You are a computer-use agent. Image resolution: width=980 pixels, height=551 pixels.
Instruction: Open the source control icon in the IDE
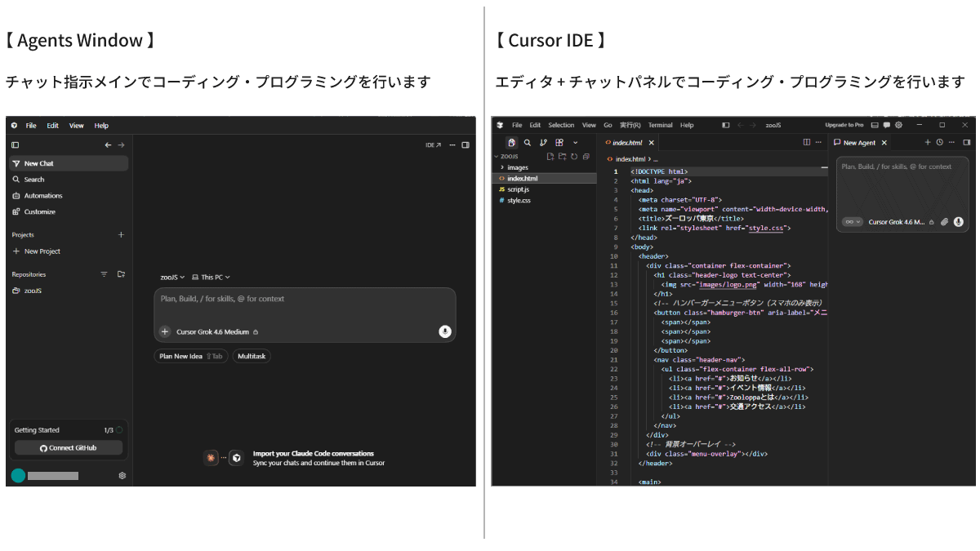click(543, 142)
